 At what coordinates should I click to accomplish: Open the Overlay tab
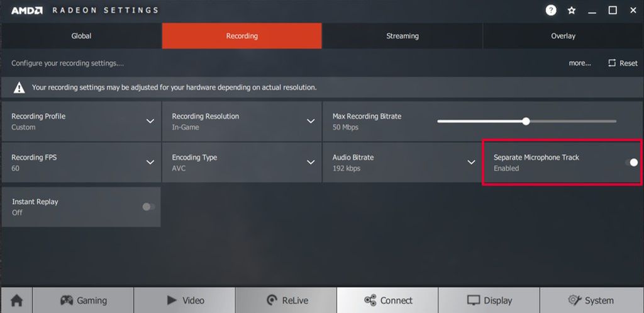563,36
